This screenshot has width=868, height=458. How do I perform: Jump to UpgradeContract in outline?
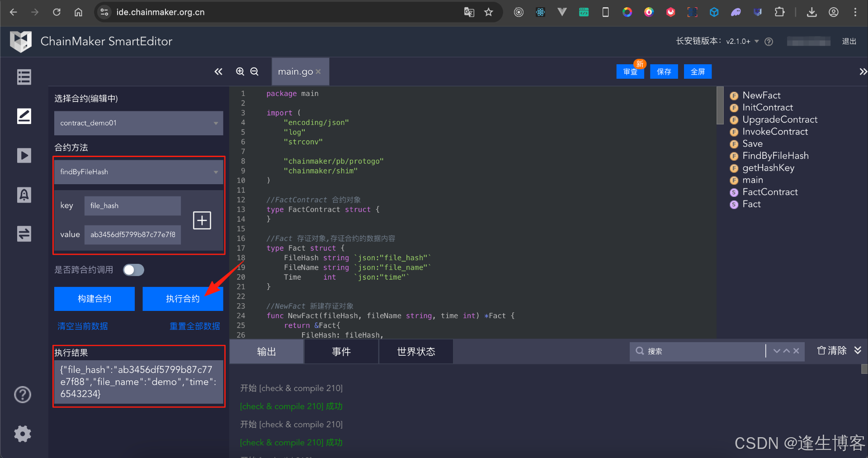point(780,119)
